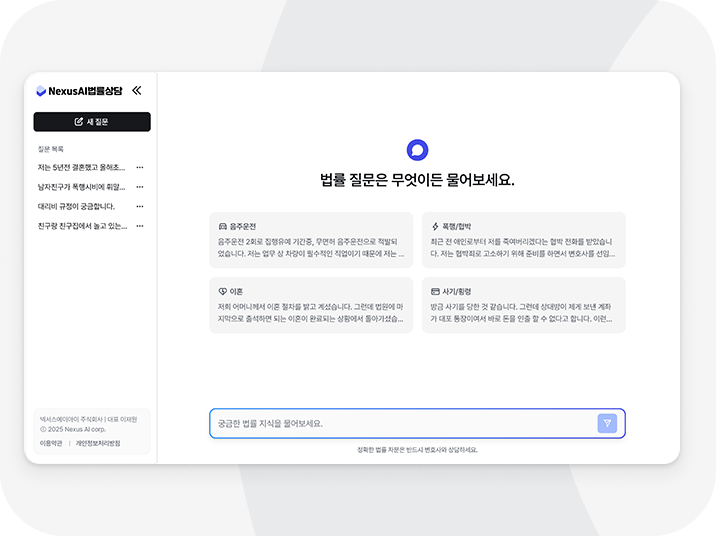716x536 pixels.
Task: Open options for '친구랑 친구집에서' chat
Action: 140,226
